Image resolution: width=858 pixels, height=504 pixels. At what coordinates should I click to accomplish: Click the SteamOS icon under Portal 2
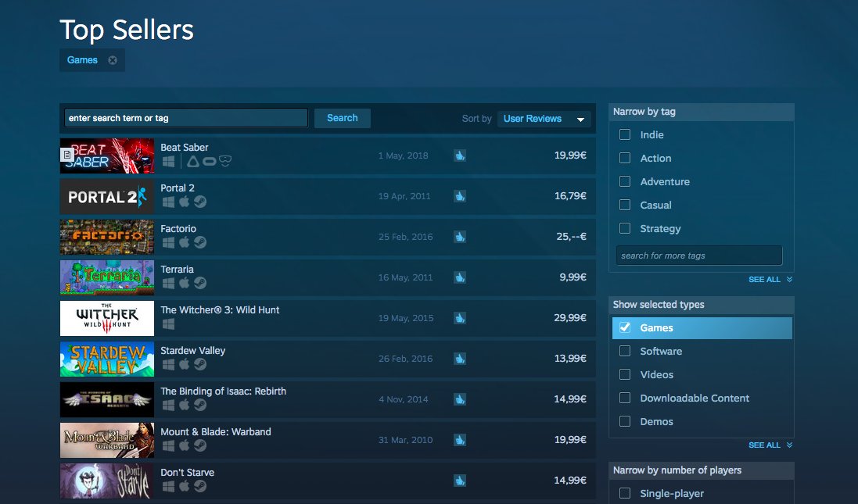tap(200, 202)
